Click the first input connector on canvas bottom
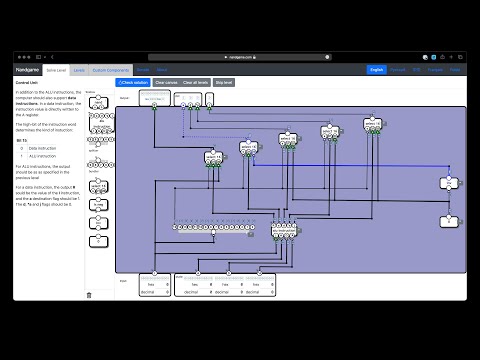480x360 pixels. [x=154, y=273]
